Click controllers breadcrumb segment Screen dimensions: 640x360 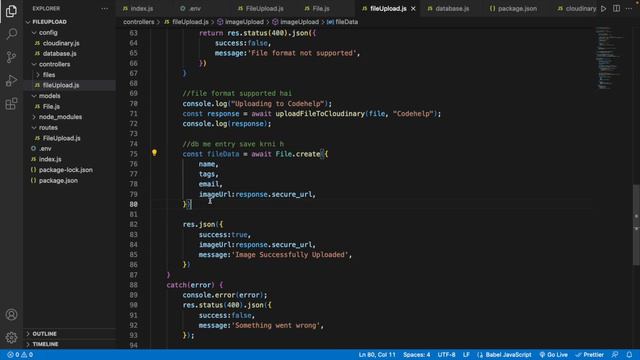pos(139,22)
